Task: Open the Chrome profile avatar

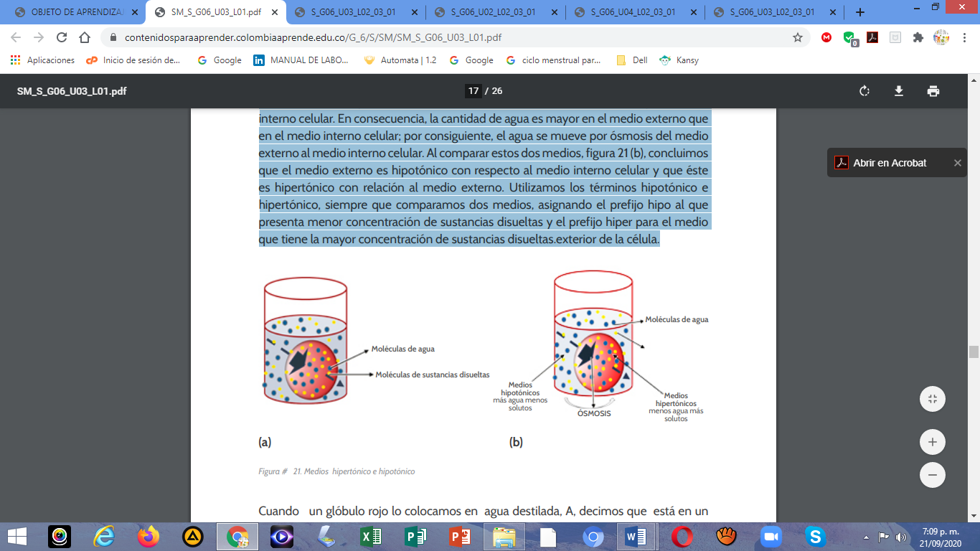Action: pos(941,37)
